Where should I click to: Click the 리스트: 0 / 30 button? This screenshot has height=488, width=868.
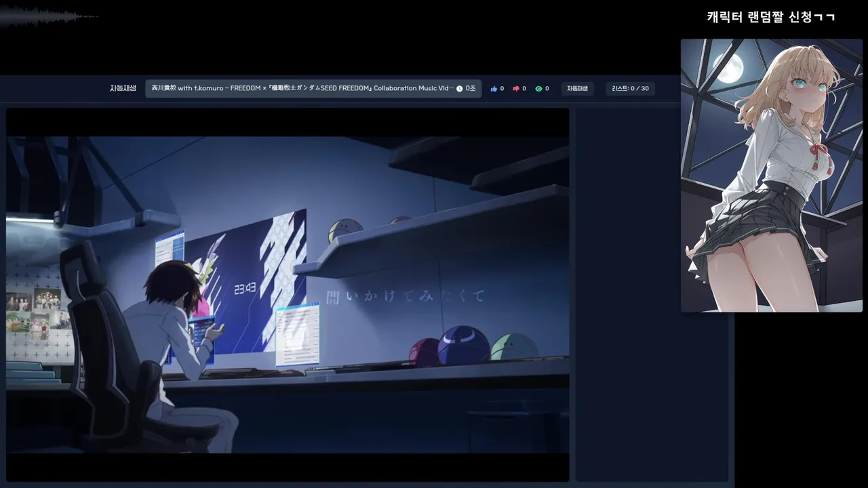tap(631, 89)
